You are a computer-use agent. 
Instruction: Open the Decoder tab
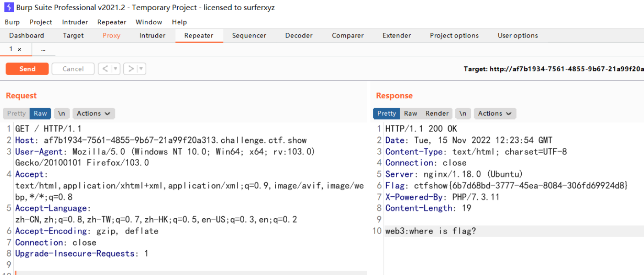point(299,36)
